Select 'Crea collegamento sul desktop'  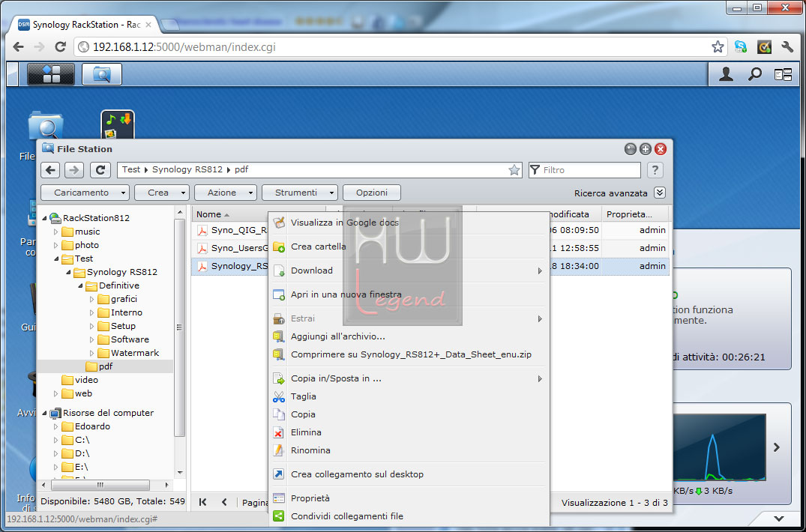tap(409, 474)
